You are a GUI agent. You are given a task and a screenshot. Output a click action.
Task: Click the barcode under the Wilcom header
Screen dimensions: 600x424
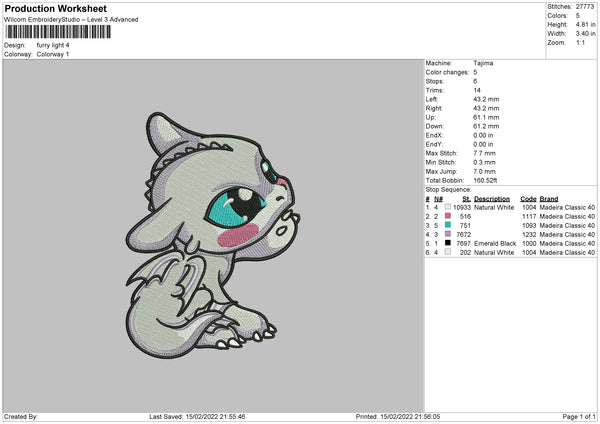pyautogui.click(x=58, y=32)
